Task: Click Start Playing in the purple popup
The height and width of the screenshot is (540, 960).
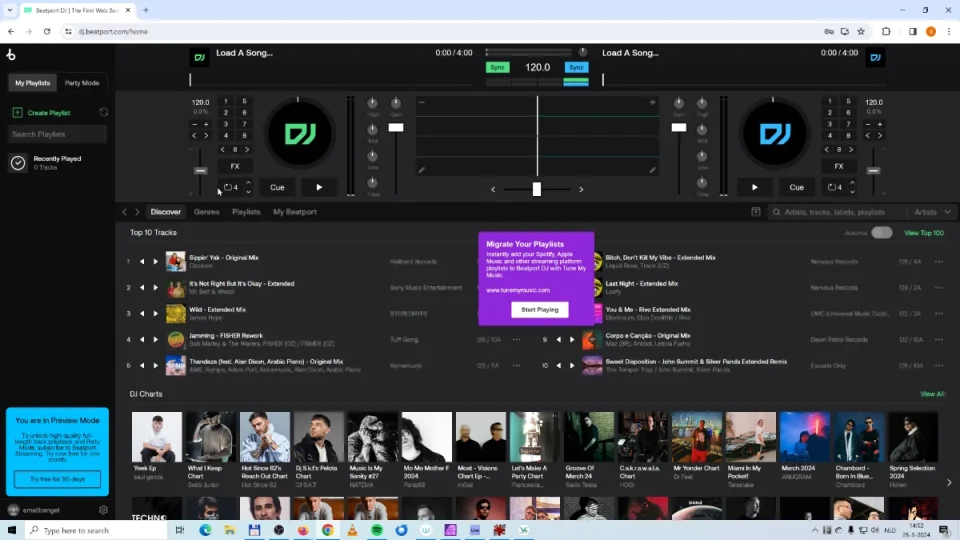Action: 540,310
